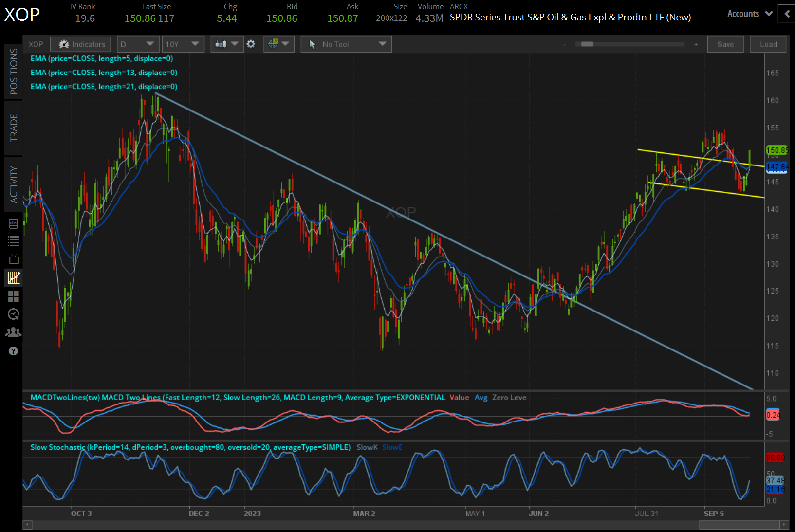Open the Indicators editor

[80, 44]
